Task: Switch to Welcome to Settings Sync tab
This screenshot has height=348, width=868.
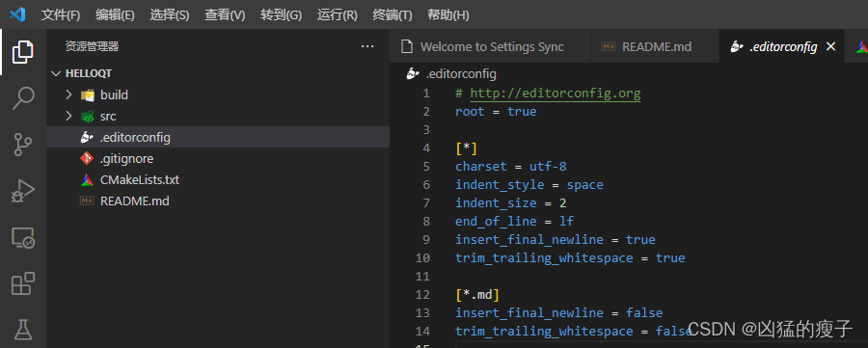Action: pyautogui.click(x=490, y=47)
